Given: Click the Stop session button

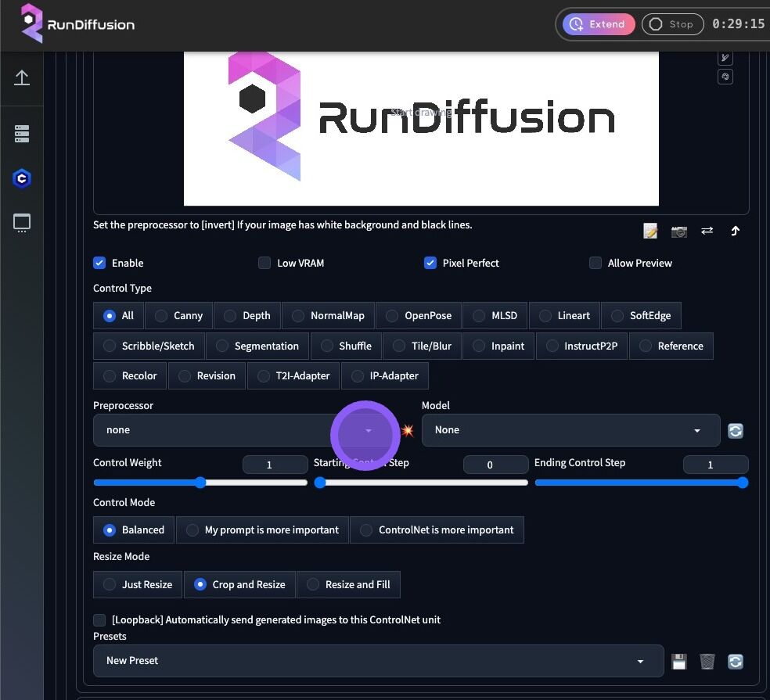Looking at the screenshot, I should click(x=671, y=24).
